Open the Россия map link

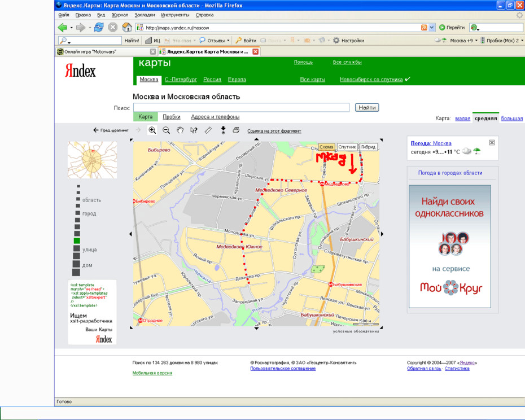click(x=212, y=80)
